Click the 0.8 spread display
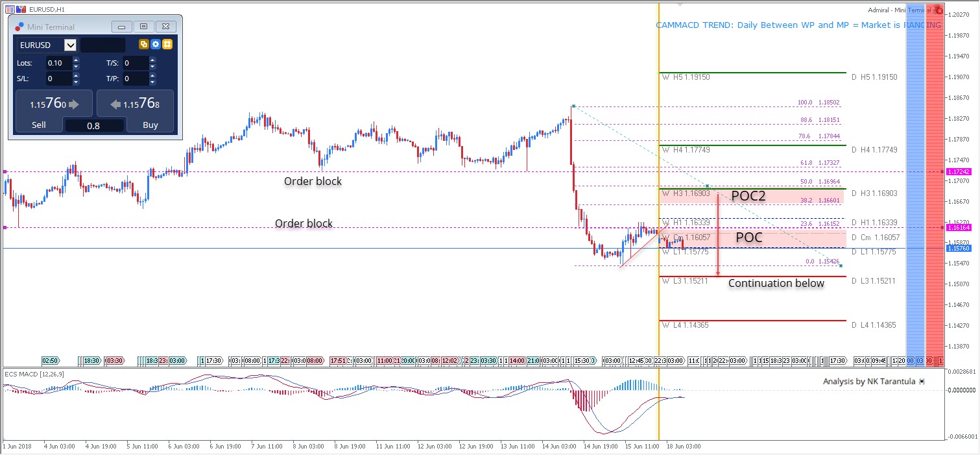This screenshot has height=455, width=980. pos(94,126)
